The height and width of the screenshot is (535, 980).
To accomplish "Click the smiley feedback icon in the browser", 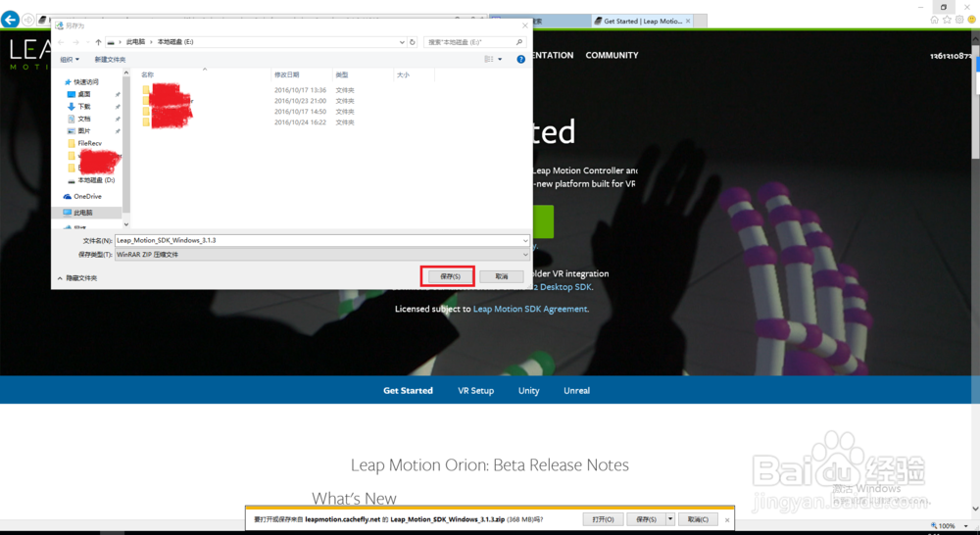I will (972, 20).
